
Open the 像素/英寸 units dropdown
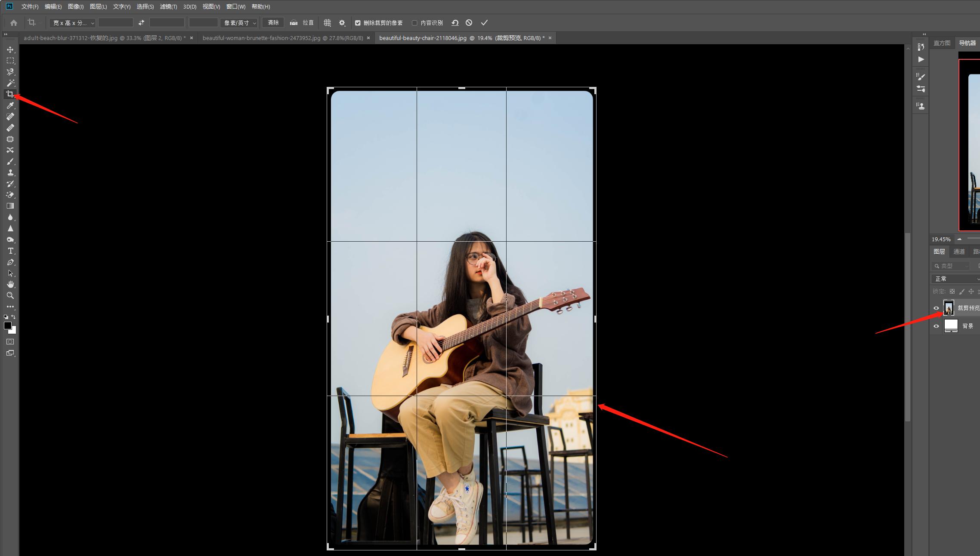(x=239, y=23)
